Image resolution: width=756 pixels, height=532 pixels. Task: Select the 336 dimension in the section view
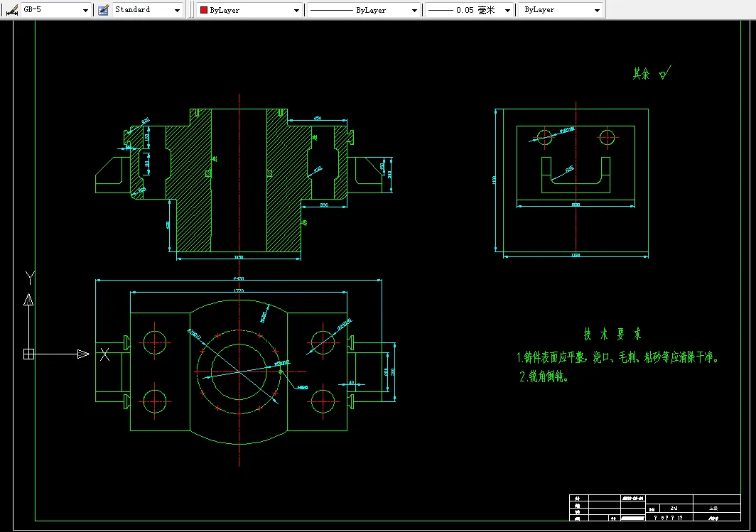324,205
